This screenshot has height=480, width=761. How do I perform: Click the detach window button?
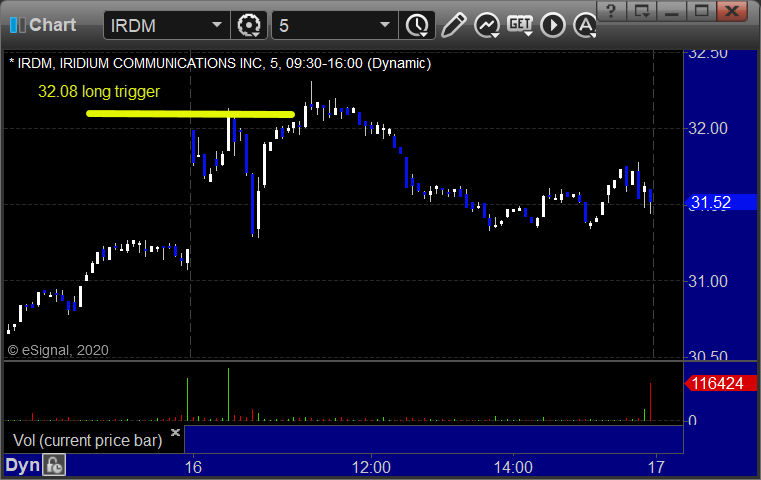(642, 11)
